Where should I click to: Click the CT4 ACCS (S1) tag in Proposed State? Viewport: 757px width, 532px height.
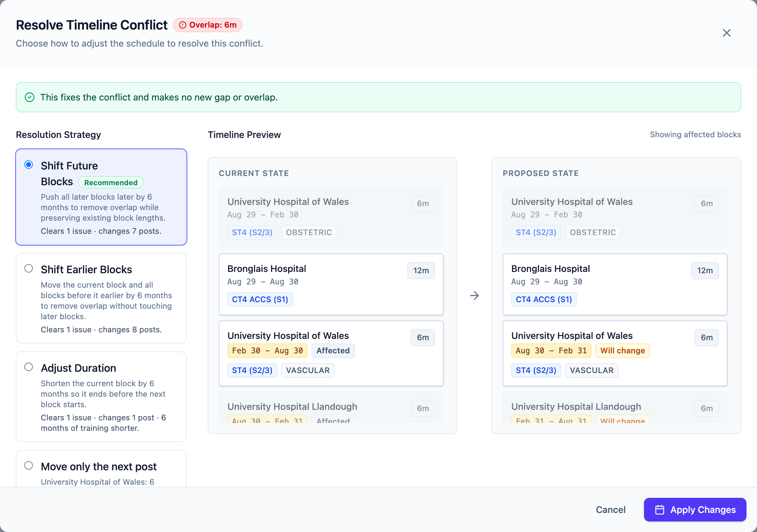[x=544, y=299]
